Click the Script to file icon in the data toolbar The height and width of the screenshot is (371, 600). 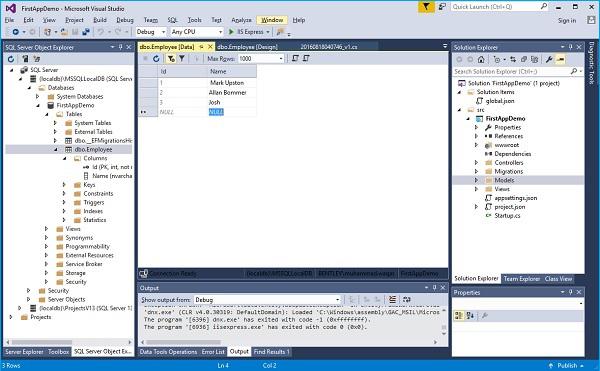[306, 59]
